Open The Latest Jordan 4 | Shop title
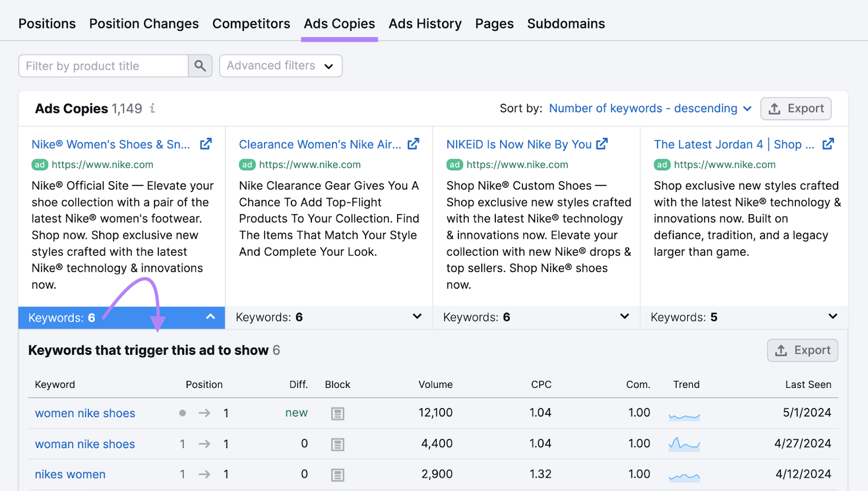 [x=734, y=144]
